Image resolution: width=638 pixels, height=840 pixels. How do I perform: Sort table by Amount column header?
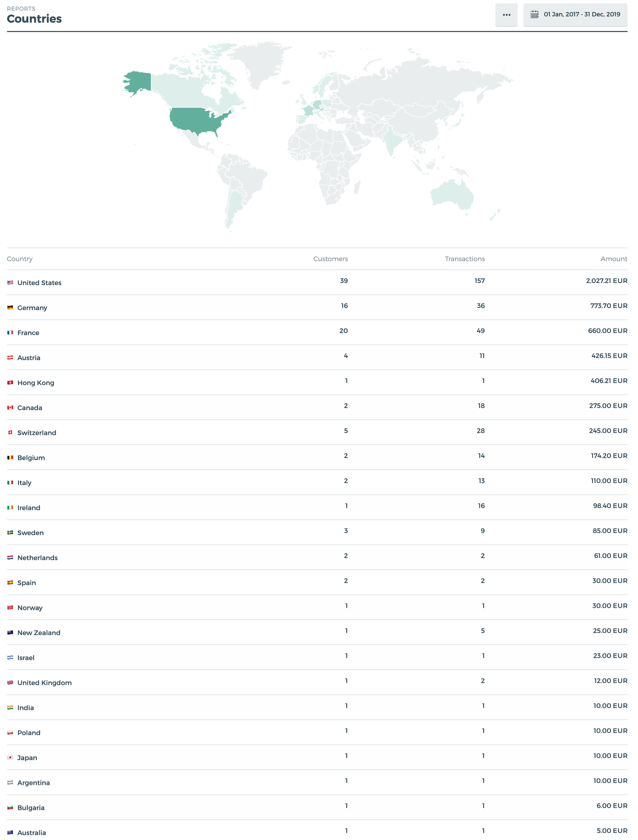click(614, 259)
